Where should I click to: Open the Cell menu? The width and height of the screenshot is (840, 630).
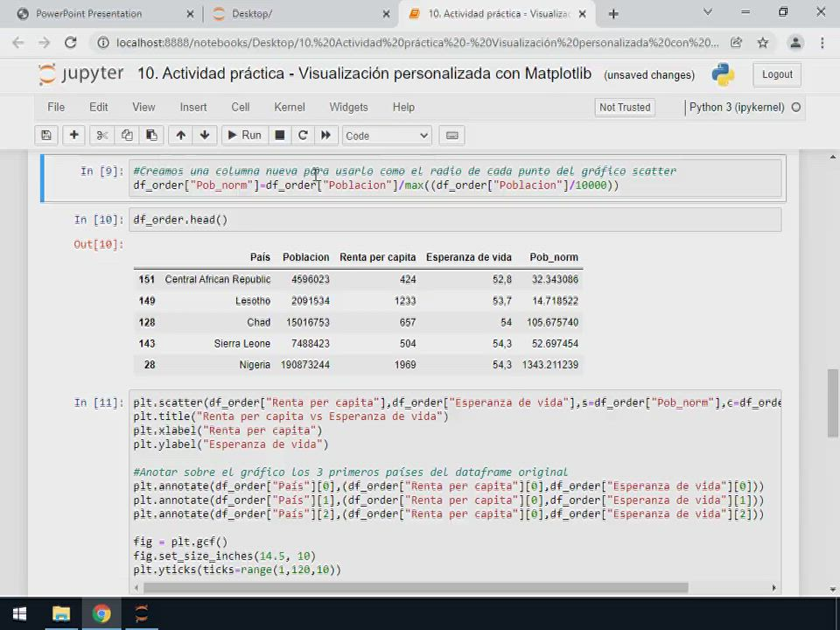[x=241, y=107]
